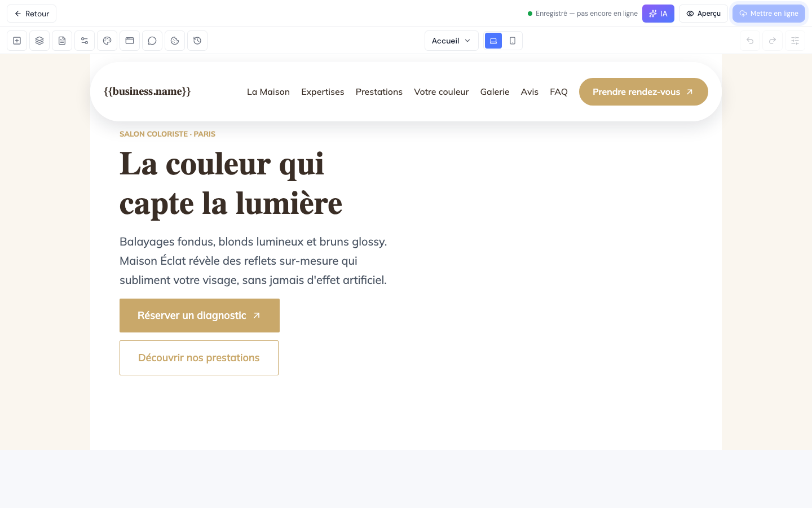Click the redo arrow
The image size is (812, 508).
tap(773, 41)
